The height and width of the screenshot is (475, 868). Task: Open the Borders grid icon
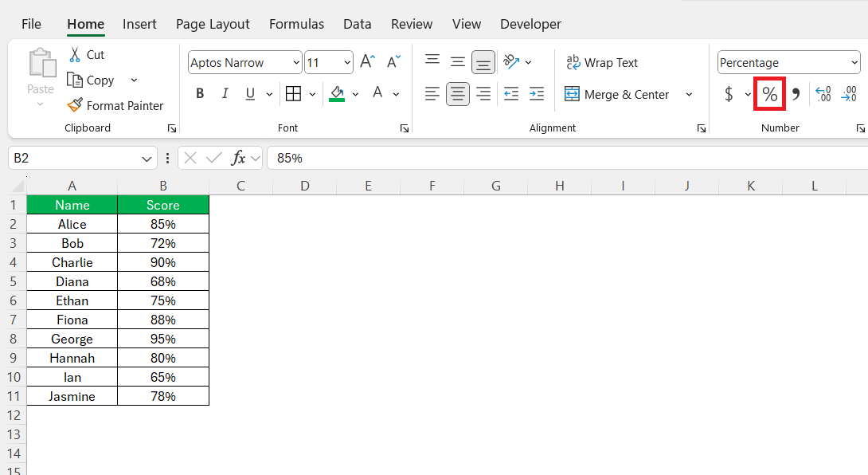tap(293, 94)
